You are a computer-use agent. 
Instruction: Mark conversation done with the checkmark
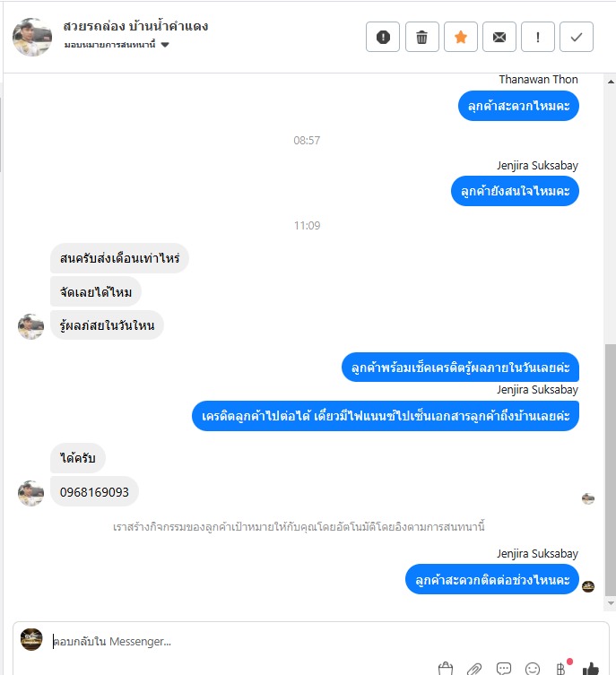pyautogui.click(x=577, y=37)
